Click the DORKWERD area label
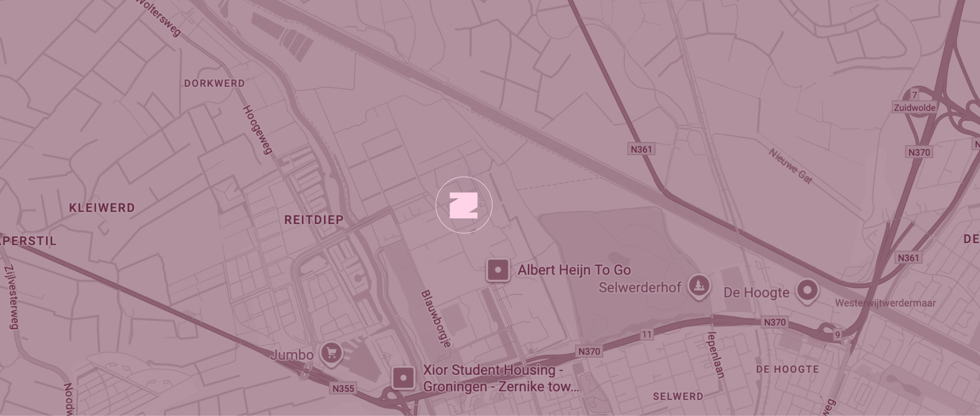This screenshot has width=980, height=416. click(x=214, y=84)
